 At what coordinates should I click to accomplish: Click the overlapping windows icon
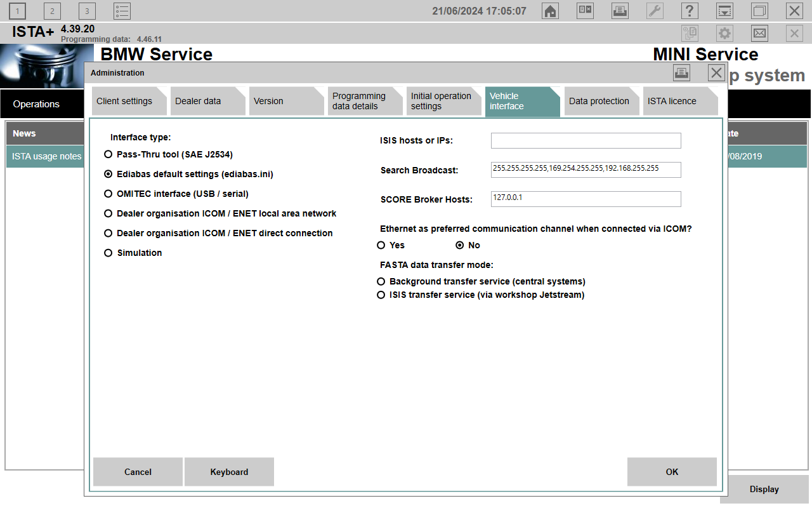(x=759, y=11)
